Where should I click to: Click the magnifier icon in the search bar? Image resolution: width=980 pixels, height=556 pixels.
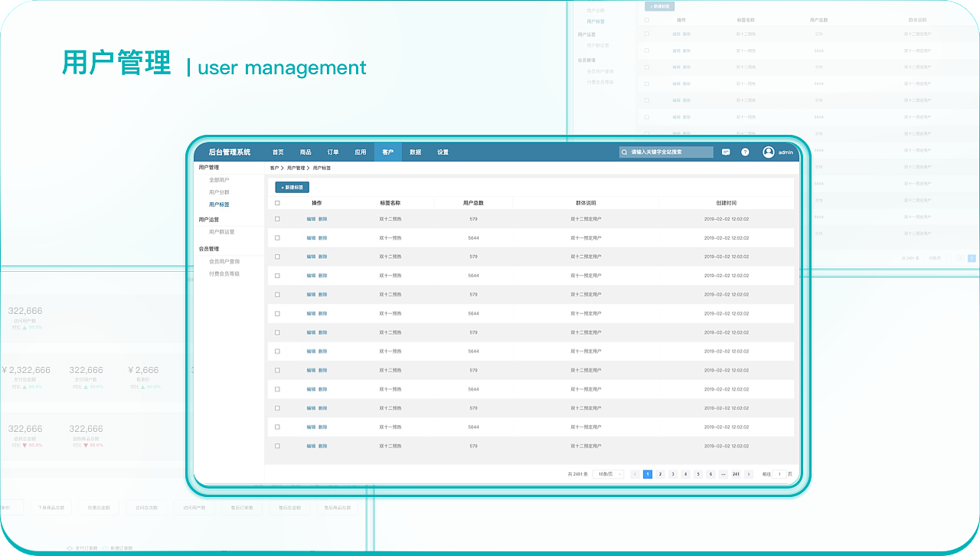[x=625, y=152]
